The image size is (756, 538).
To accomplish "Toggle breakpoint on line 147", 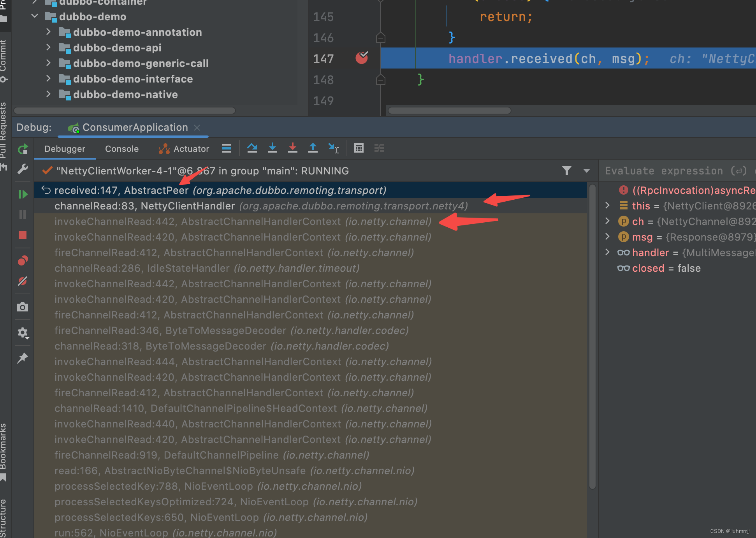I will click(362, 58).
